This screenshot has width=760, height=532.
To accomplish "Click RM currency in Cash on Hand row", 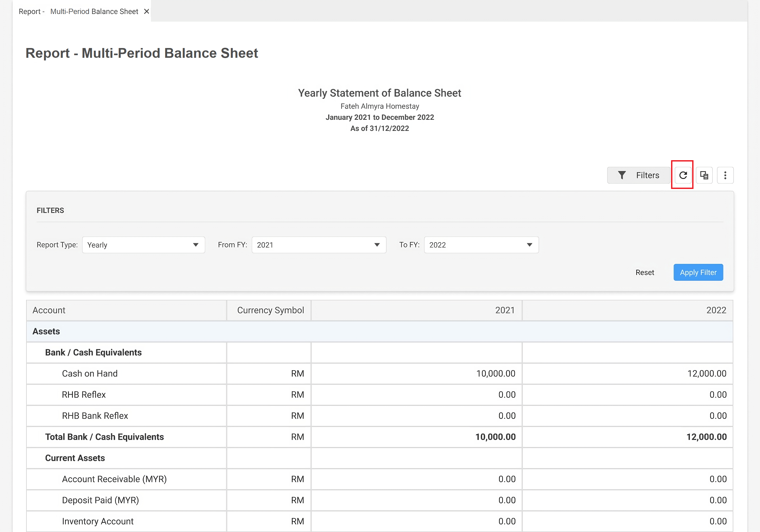I will pos(297,373).
